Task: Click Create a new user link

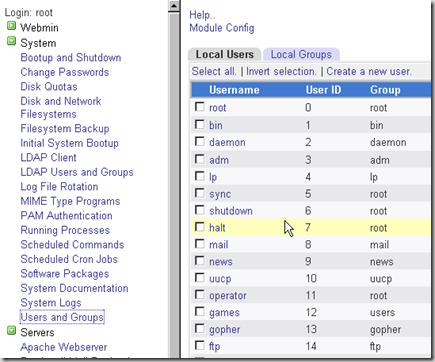Action: pyautogui.click(x=369, y=71)
